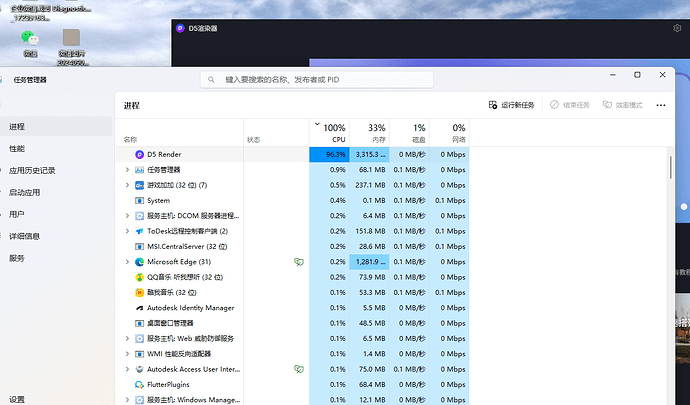Image resolution: width=690 pixels, height=405 pixels.
Task: Click the Autodesk Access User Interface icon
Action: click(139, 369)
